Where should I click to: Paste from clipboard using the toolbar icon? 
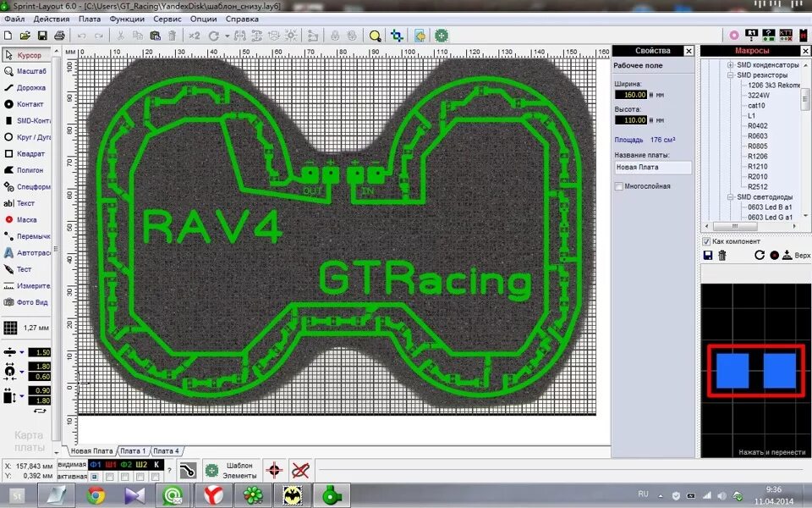[155, 36]
